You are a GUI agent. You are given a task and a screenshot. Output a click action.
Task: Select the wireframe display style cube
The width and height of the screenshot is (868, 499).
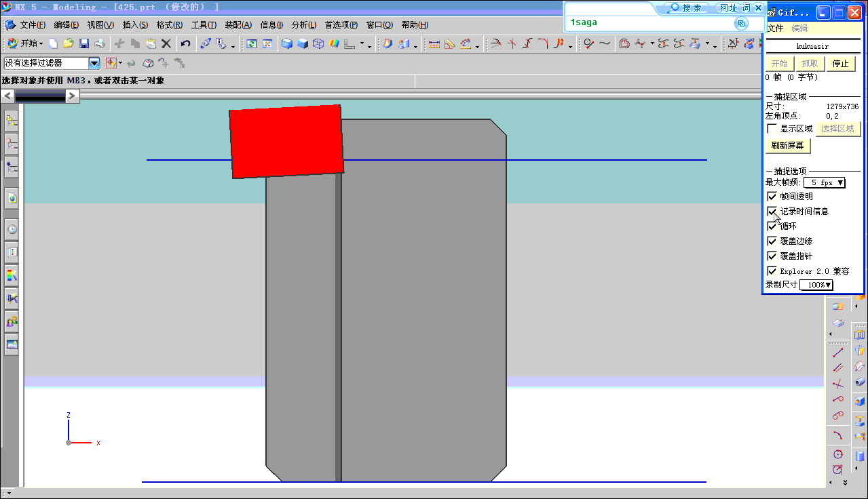318,43
